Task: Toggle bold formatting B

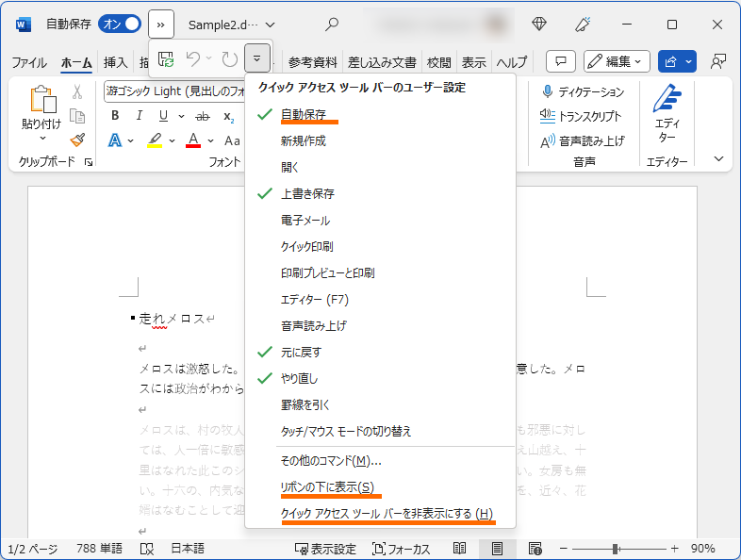Action: (x=115, y=116)
